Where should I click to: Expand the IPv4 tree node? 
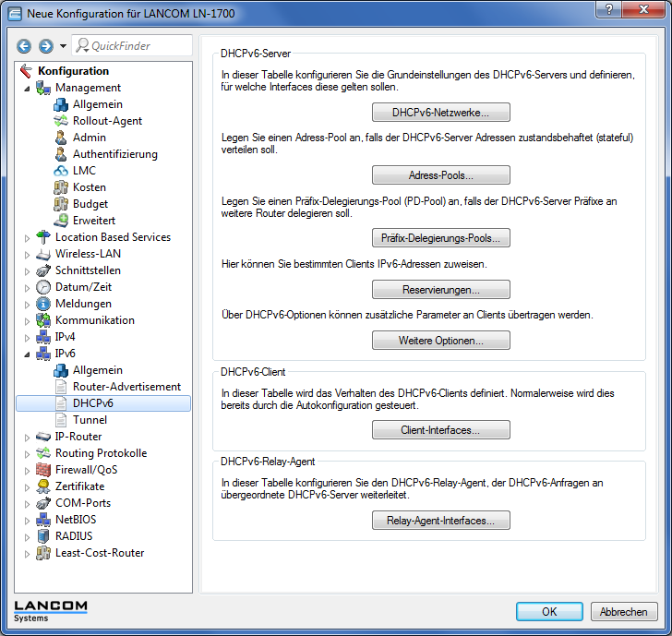click(x=28, y=337)
